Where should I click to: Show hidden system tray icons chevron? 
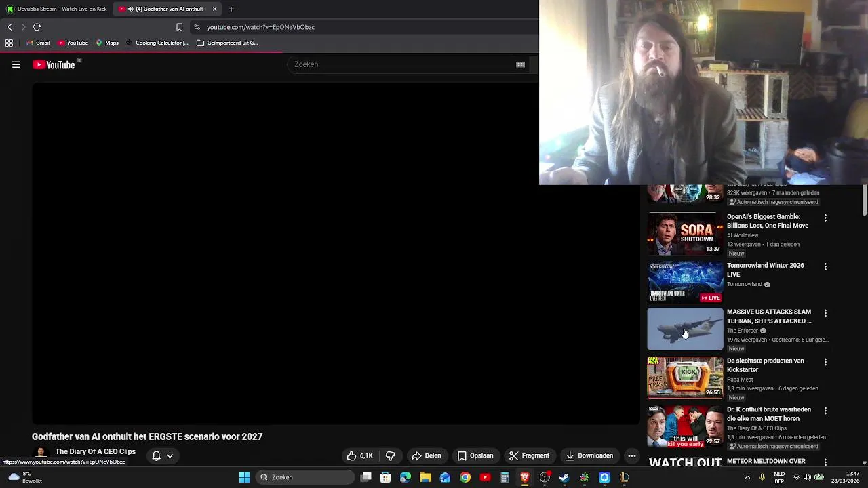pos(748,477)
